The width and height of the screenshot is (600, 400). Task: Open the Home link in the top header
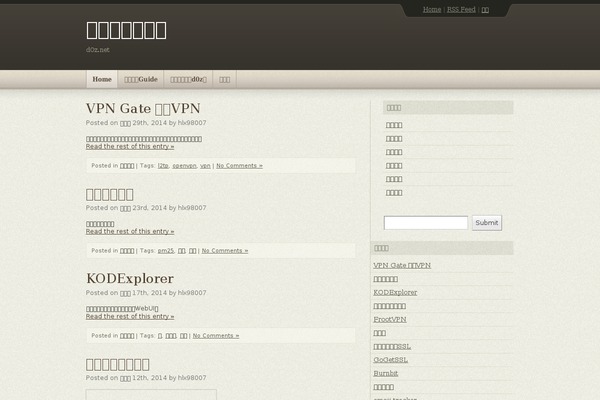(x=432, y=10)
